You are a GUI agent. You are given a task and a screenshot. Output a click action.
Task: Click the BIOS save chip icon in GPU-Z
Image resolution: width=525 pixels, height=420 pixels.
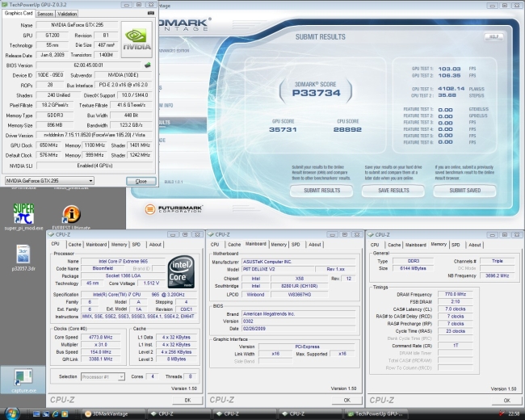tap(147, 65)
